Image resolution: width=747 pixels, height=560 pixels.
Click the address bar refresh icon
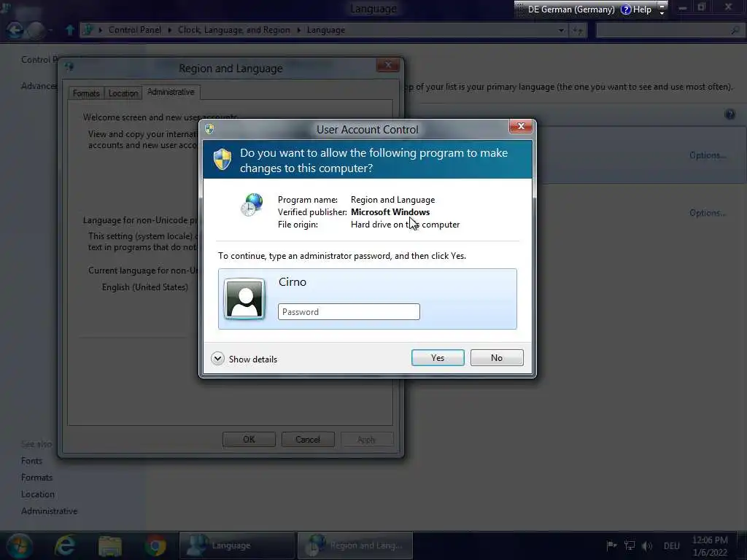tap(578, 30)
